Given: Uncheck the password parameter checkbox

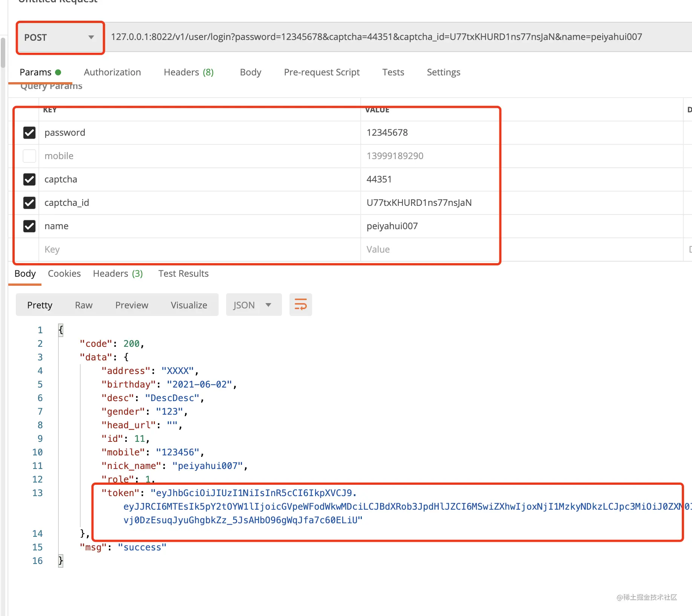Looking at the screenshot, I should 29,133.
